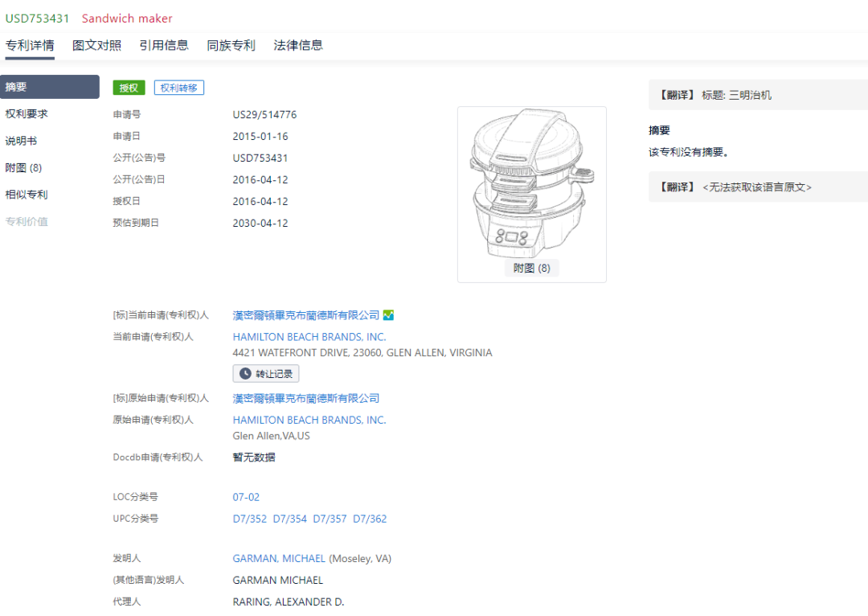This screenshot has height=616, width=868.
Task: Click the application date 2015-01-16
Action: [260, 136]
